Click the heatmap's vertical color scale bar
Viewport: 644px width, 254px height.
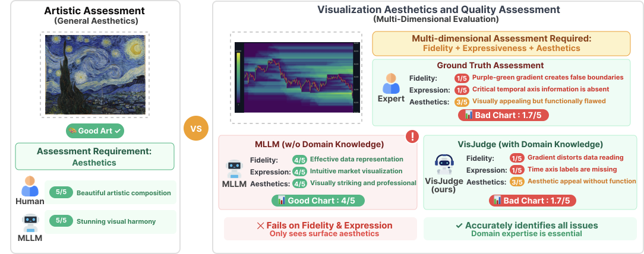coord(239,78)
